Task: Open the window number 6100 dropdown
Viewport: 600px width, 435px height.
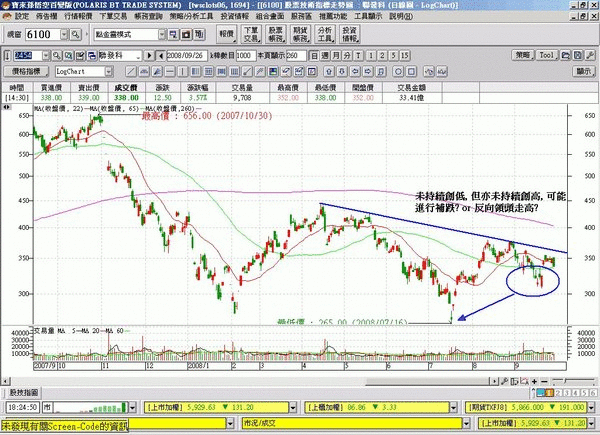Action: click(x=64, y=34)
